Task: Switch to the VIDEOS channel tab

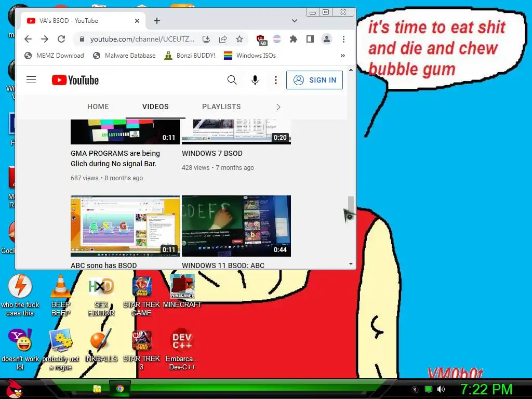Action: [155, 107]
